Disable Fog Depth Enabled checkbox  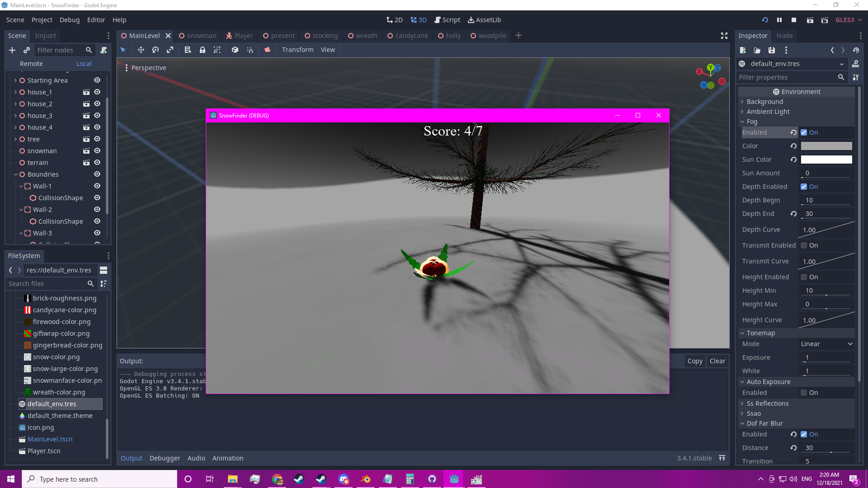pos(804,187)
